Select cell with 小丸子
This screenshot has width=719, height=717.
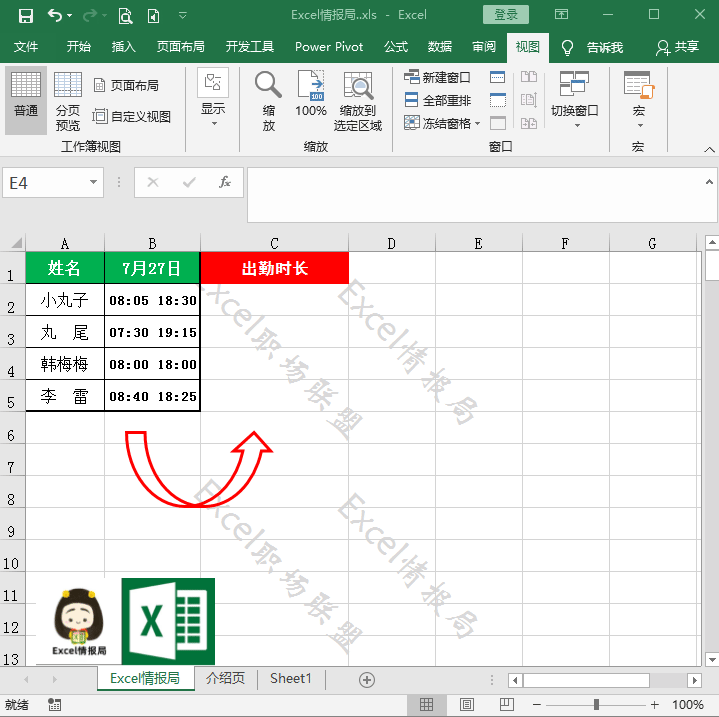click(65, 300)
